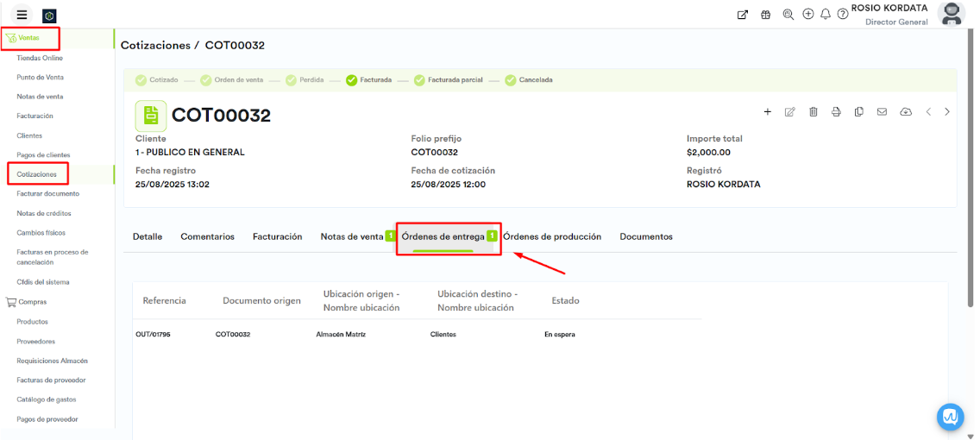This screenshot has width=980, height=440.
Task: Switch to the Facturación tab
Action: coord(277,236)
